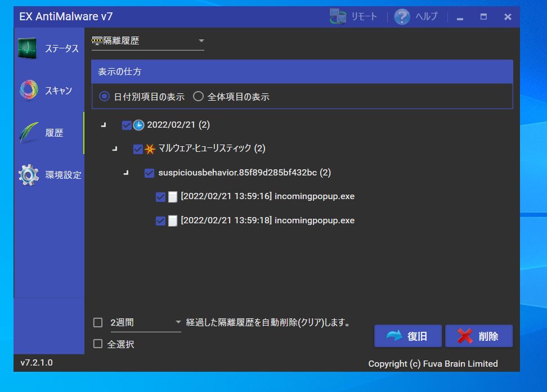Viewport: 547px width, 392px height.
Task: Click the file icon for the 13:59:18 entry
Action: (x=172, y=221)
